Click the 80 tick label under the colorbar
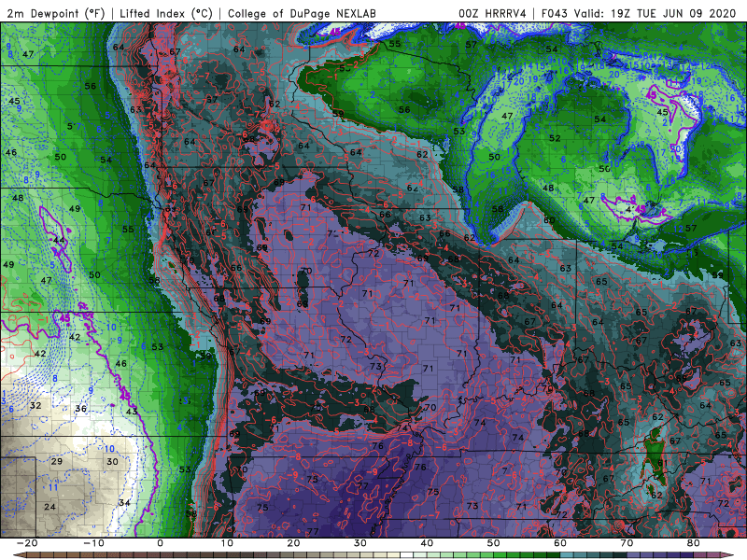The height and width of the screenshot is (560, 747). (x=694, y=543)
